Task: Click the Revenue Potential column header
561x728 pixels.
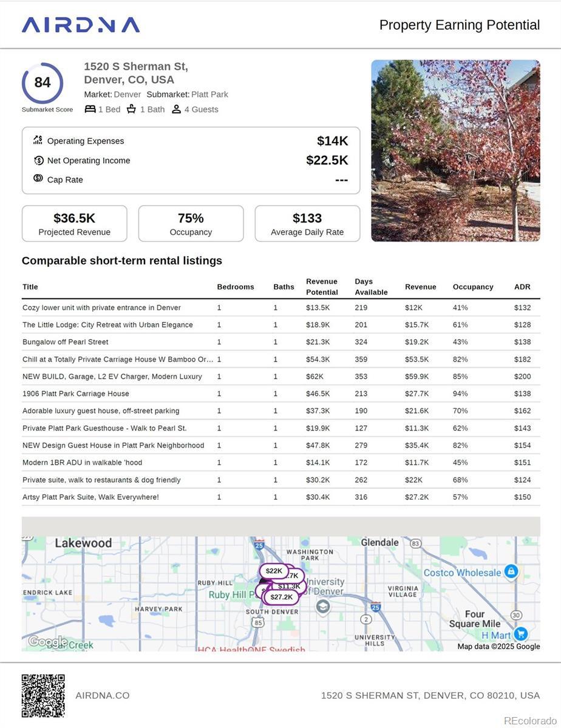Action: coord(322,287)
